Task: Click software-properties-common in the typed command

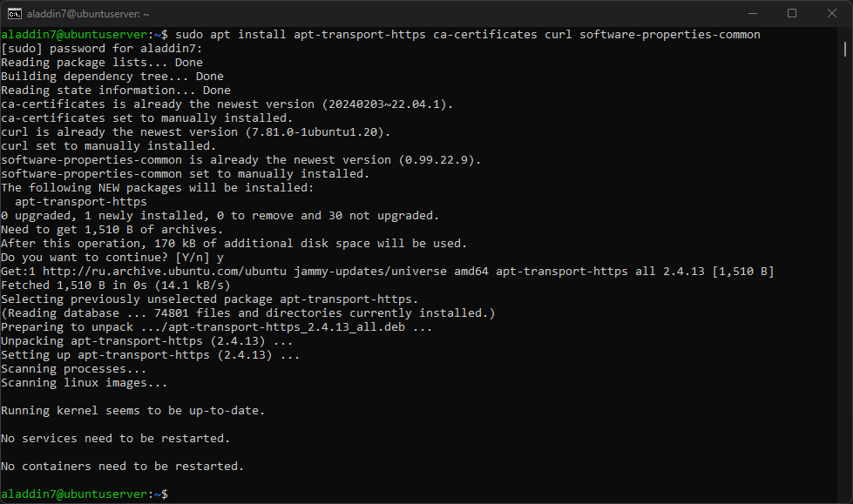Action: (670, 35)
